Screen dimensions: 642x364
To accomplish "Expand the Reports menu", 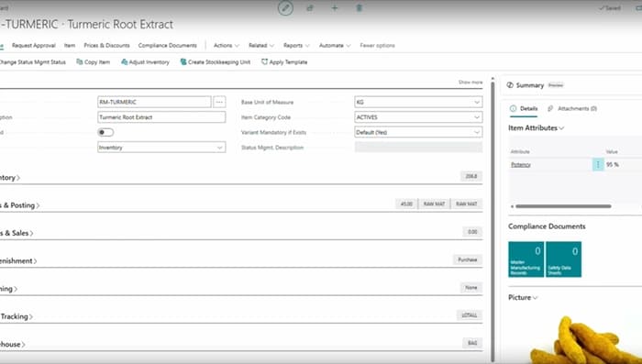I will (296, 46).
